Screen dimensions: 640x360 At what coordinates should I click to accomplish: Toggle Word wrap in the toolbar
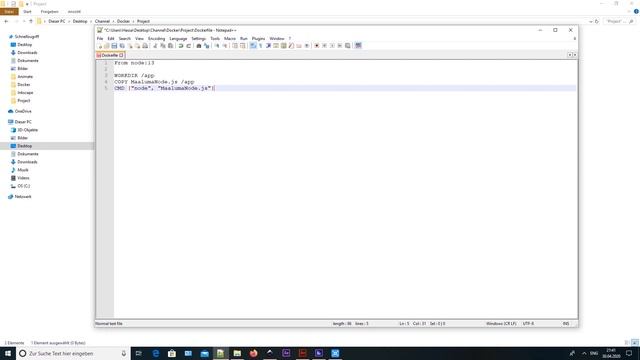tap(253, 46)
